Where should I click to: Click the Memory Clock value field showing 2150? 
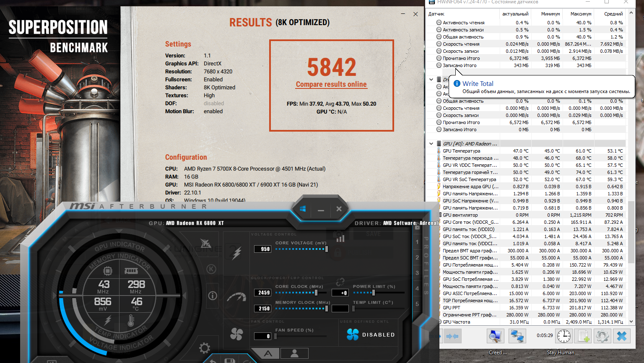262,309
